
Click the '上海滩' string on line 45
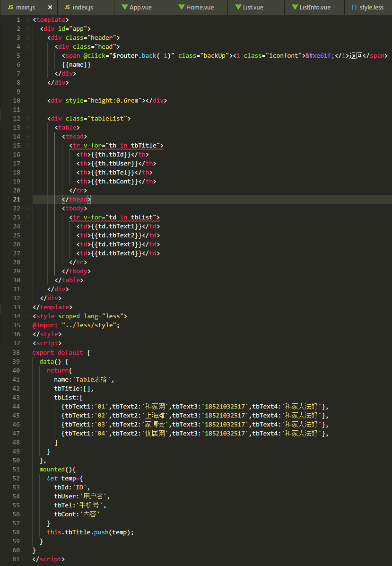[x=155, y=416]
